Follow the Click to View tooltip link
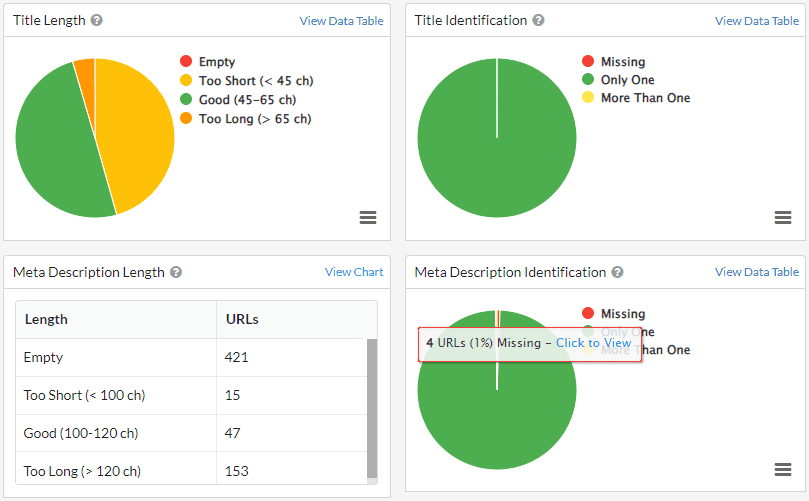The height and width of the screenshot is (501, 809). click(593, 343)
